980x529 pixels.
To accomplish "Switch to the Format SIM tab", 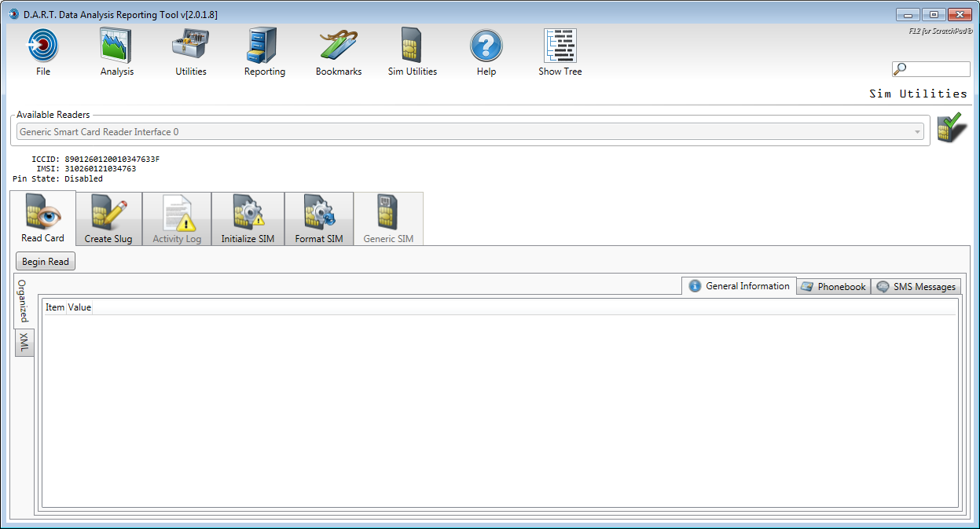I will [318, 219].
